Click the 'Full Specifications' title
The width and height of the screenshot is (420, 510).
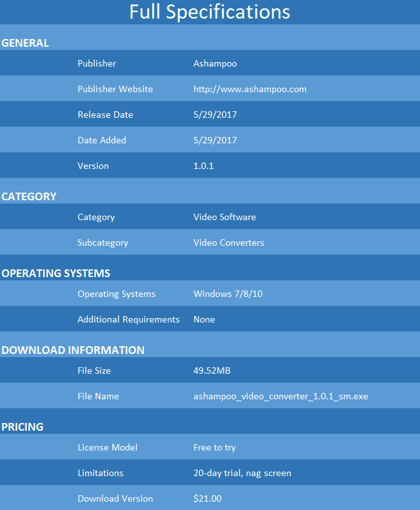pos(210,12)
